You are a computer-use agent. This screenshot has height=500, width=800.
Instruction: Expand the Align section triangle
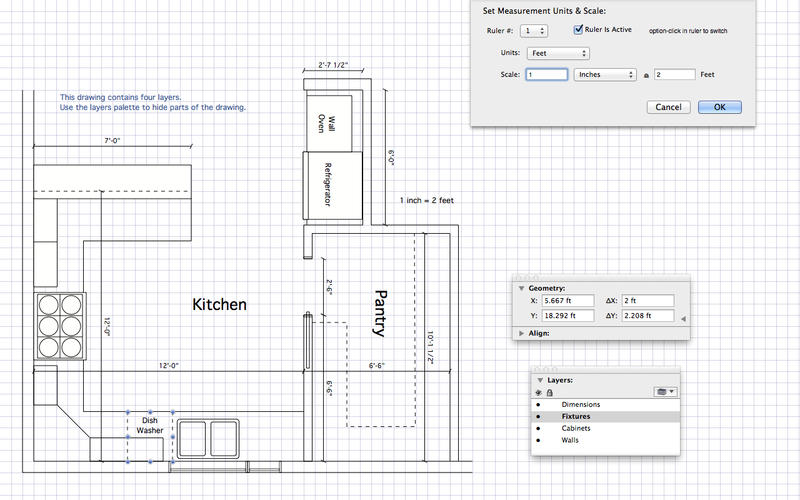pos(521,332)
